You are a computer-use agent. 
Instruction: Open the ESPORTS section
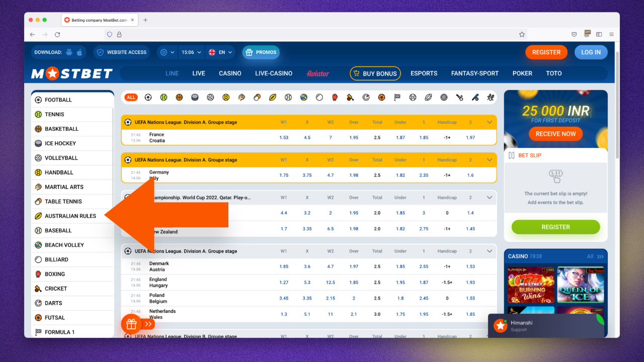pos(424,73)
